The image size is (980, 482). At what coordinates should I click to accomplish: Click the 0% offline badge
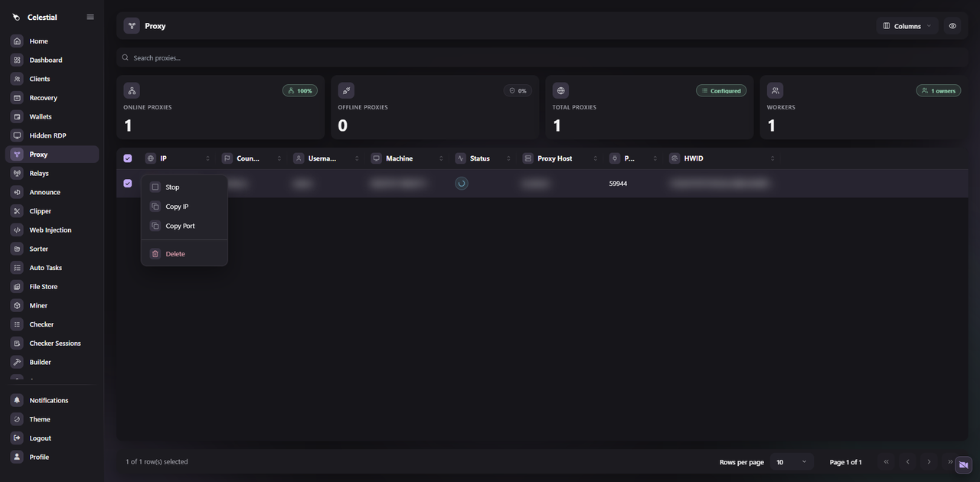518,90
